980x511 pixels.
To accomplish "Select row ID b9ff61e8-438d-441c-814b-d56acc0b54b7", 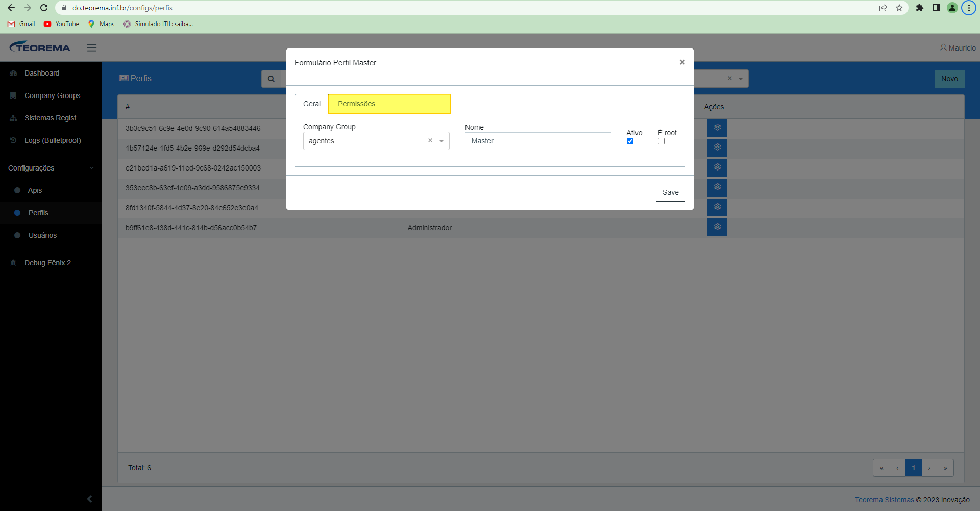I will click(x=191, y=228).
